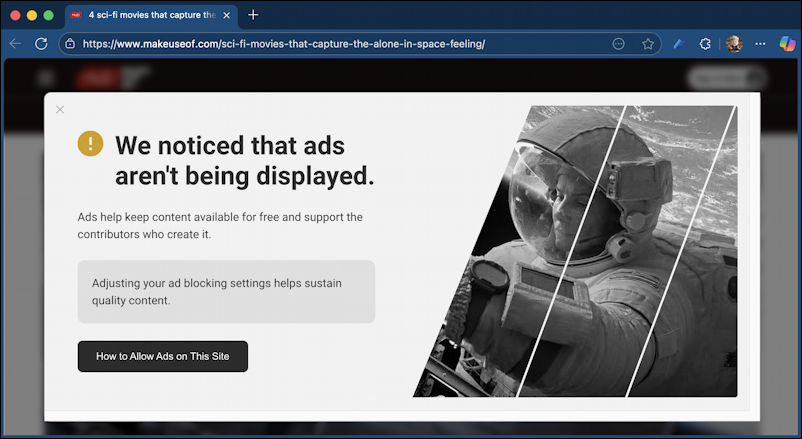Click 'Ads help keep content available' paragraph
Viewport: 802px width, 439px height.
(220, 226)
